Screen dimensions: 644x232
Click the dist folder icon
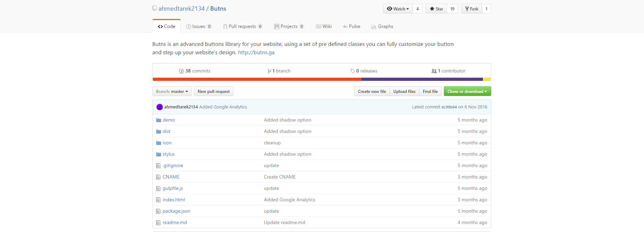tap(159, 131)
